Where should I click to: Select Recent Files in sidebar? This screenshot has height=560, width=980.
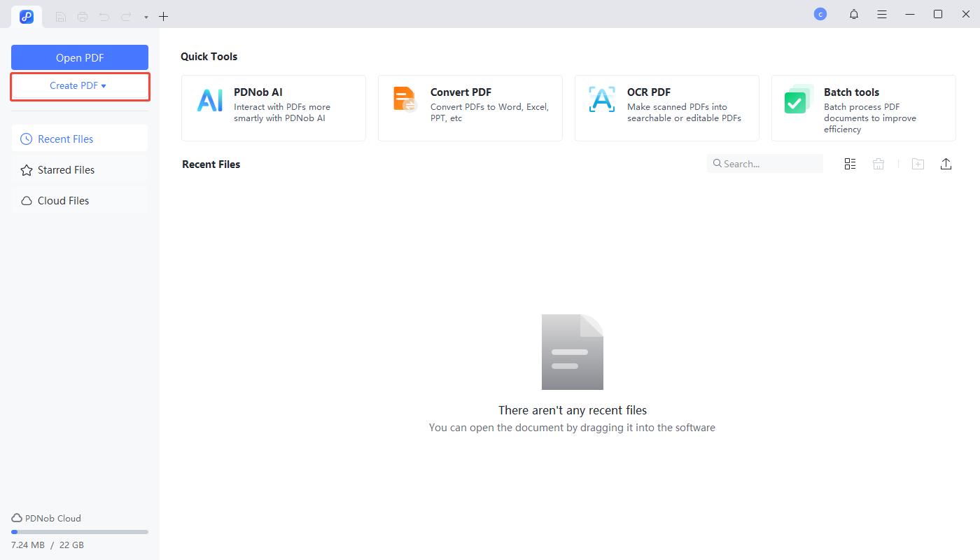click(80, 139)
